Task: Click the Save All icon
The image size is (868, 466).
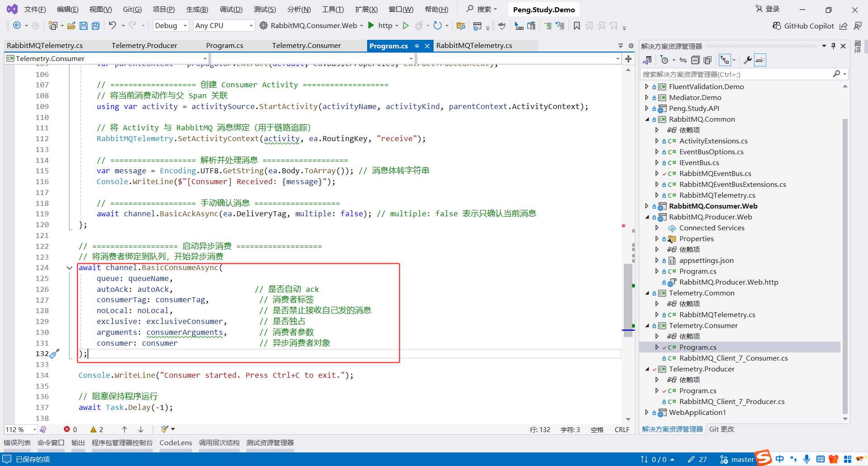Action: [96, 26]
